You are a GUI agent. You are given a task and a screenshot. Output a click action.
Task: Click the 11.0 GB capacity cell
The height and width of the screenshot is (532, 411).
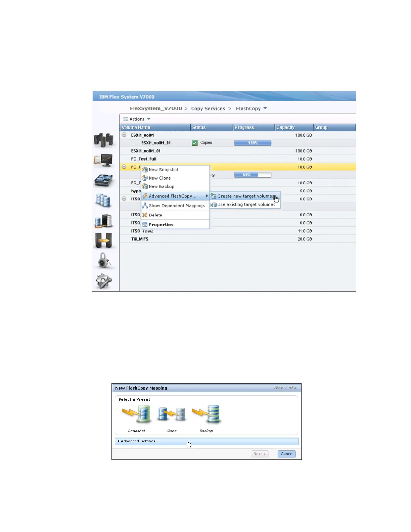tap(305, 231)
